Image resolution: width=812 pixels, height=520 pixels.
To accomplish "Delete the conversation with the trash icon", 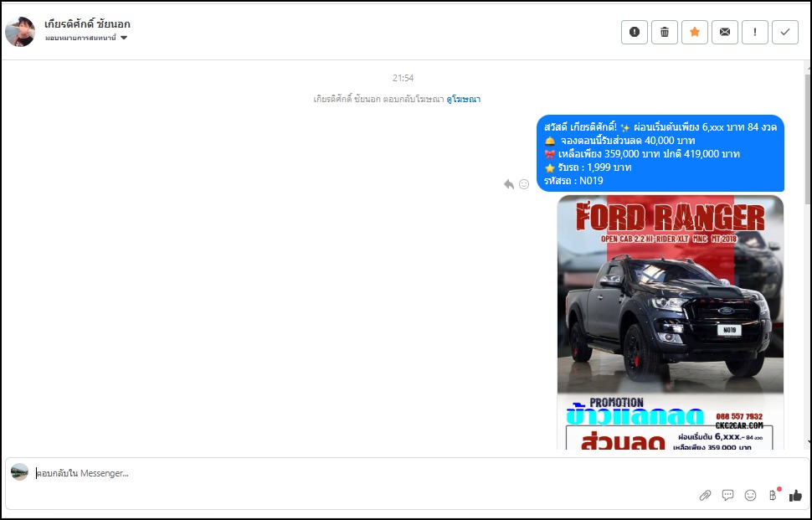I will click(x=665, y=32).
